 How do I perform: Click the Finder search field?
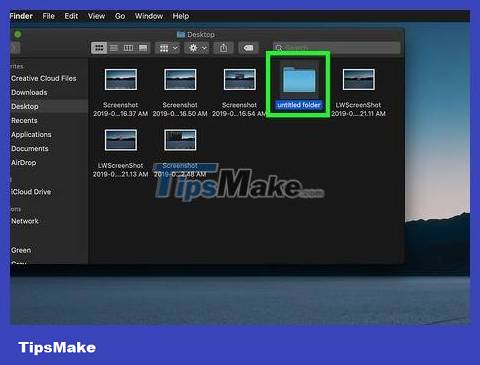337,48
